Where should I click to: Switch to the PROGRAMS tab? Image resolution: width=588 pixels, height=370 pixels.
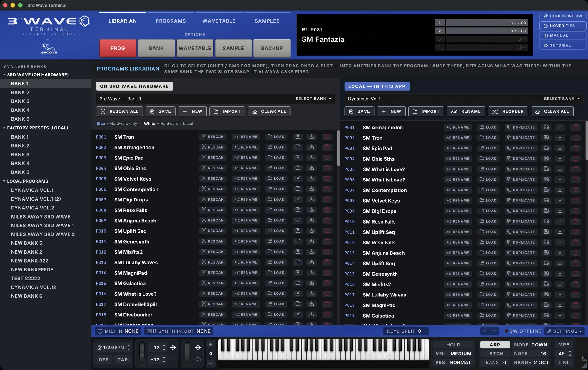point(171,21)
